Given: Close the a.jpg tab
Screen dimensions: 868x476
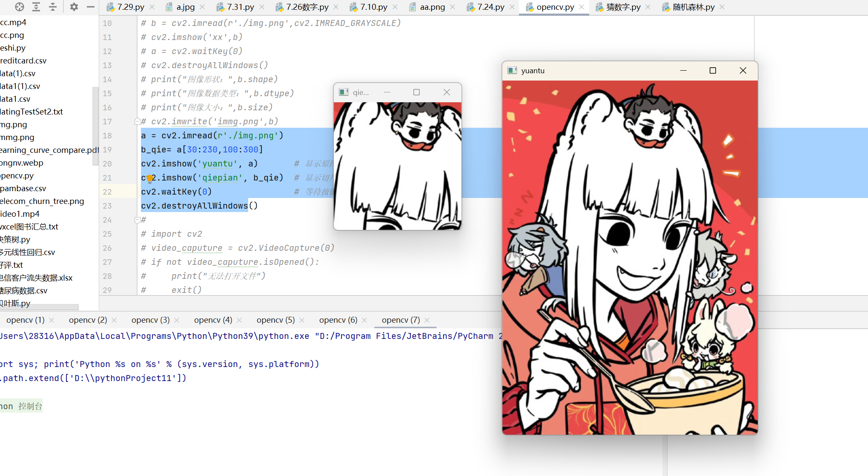Looking at the screenshot, I should (x=202, y=7).
